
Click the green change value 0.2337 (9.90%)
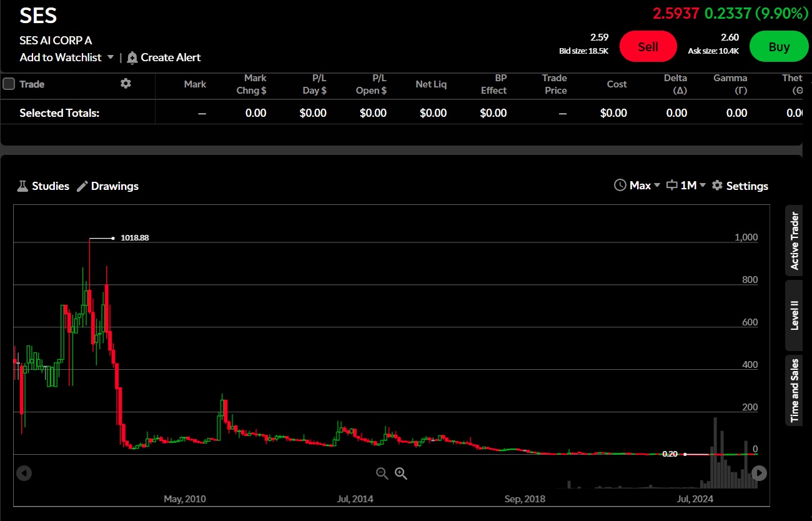click(x=756, y=13)
